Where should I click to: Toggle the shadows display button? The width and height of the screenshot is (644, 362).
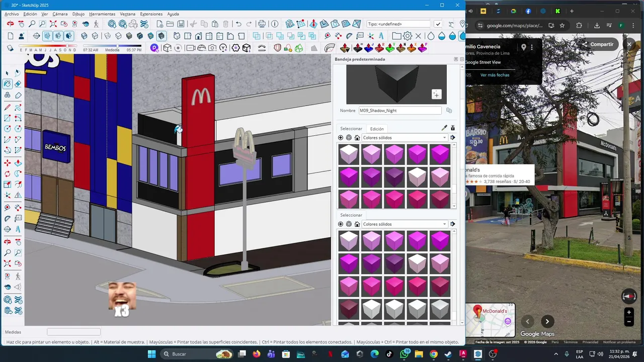[10, 48]
